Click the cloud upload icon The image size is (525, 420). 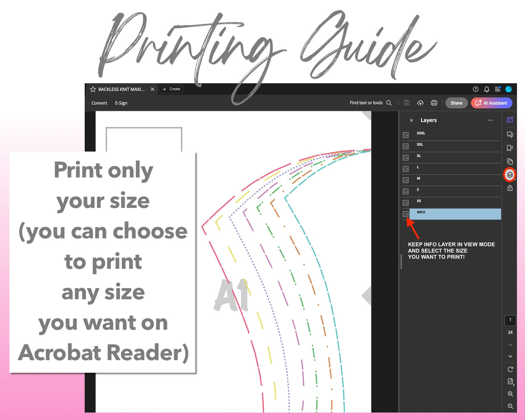click(420, 103)
